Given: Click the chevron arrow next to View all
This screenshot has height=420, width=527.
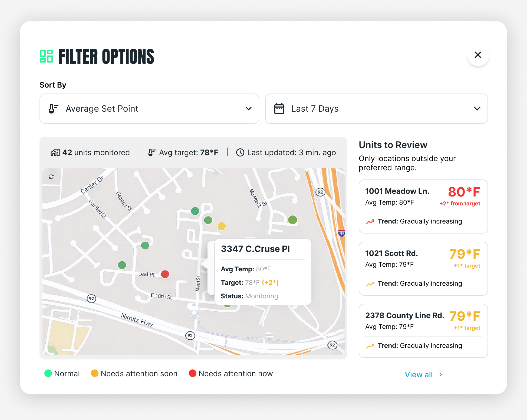Looking at the screenshot, I should (x=441, y=374).
